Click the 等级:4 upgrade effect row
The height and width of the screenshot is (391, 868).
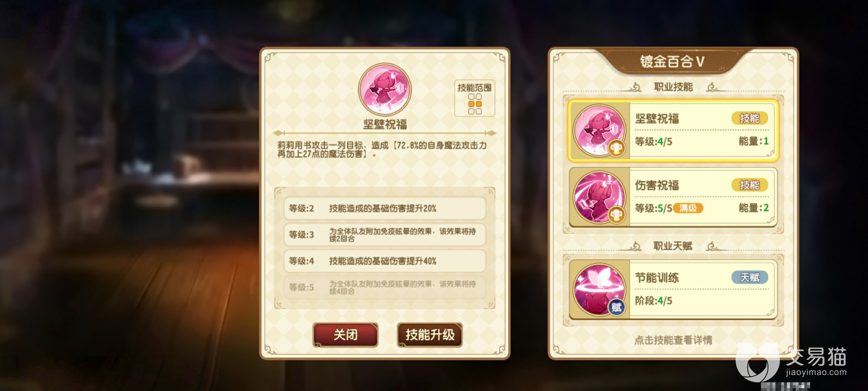[x=384, y=261]
